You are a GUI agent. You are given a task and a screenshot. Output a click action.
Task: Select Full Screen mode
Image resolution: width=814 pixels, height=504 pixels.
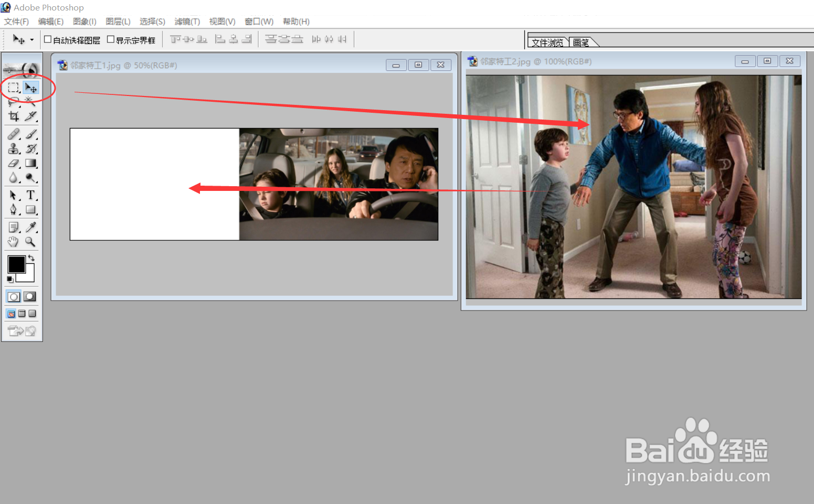[32, 314]
